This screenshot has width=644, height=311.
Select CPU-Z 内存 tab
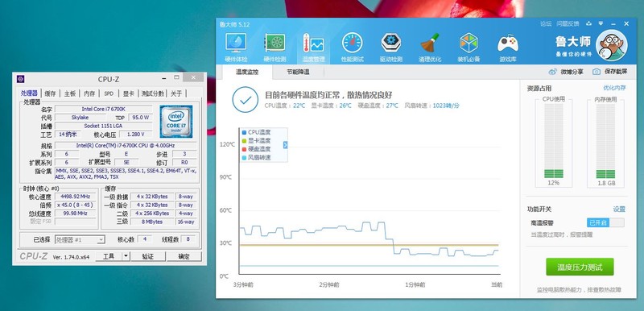point(89,93)
